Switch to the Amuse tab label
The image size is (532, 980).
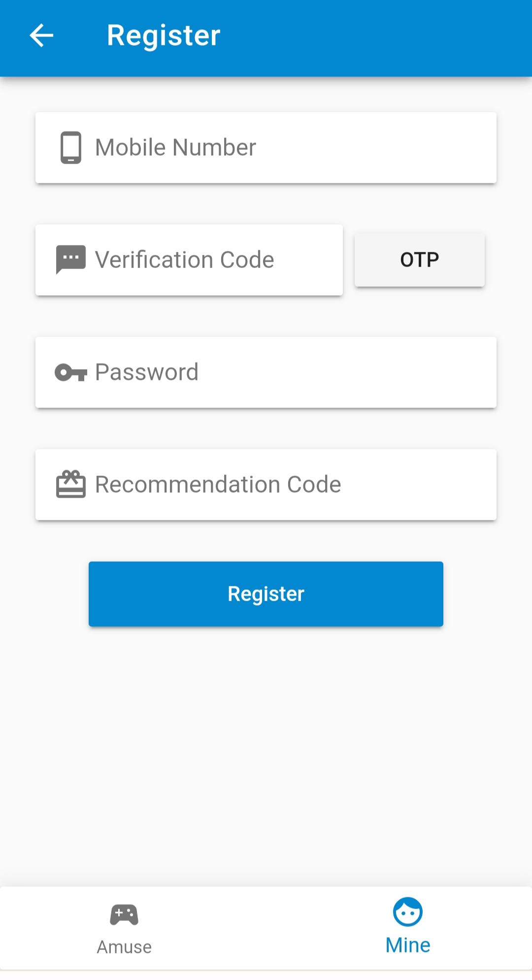pos(124,947)
